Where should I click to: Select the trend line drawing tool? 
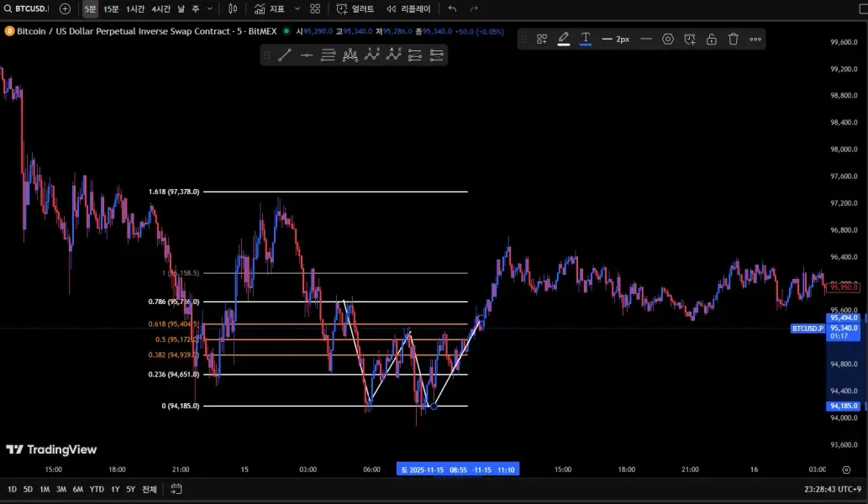[285, 55]
